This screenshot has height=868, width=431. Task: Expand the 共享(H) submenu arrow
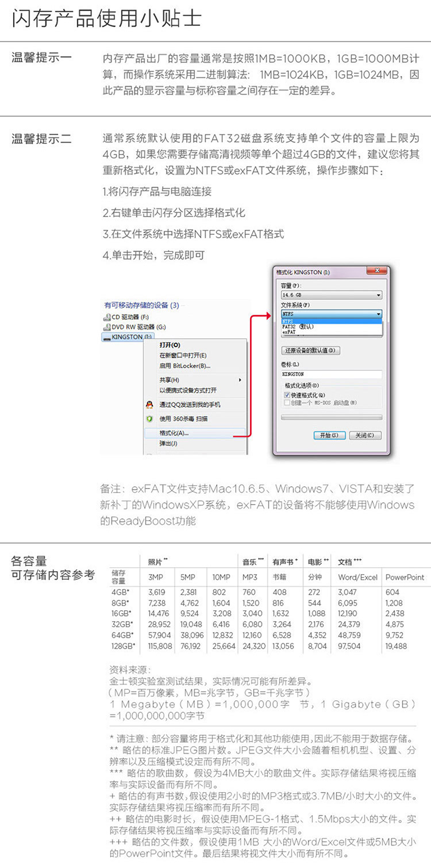coord(240,380)
